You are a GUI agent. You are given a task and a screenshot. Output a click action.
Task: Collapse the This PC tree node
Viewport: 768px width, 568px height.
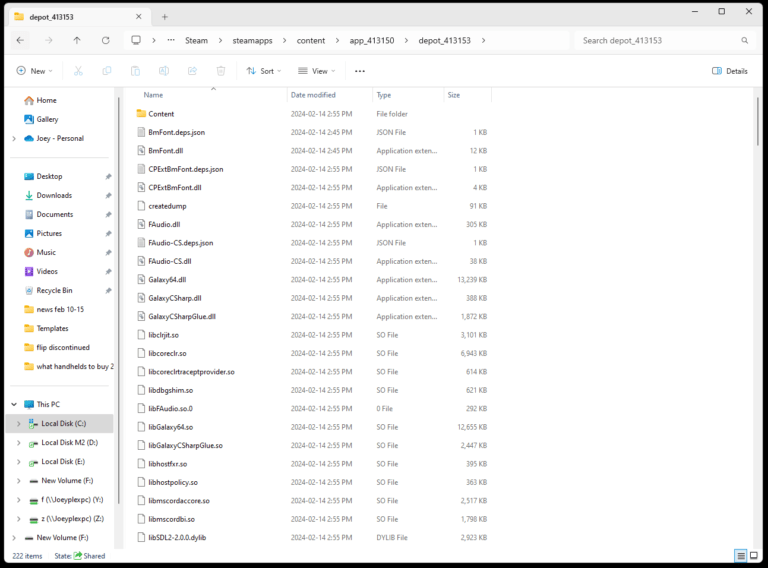[x=14, y=404]
